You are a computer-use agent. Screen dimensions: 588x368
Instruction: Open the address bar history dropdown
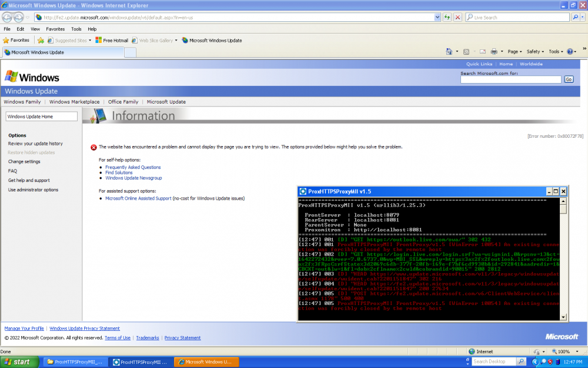[436, 18]
